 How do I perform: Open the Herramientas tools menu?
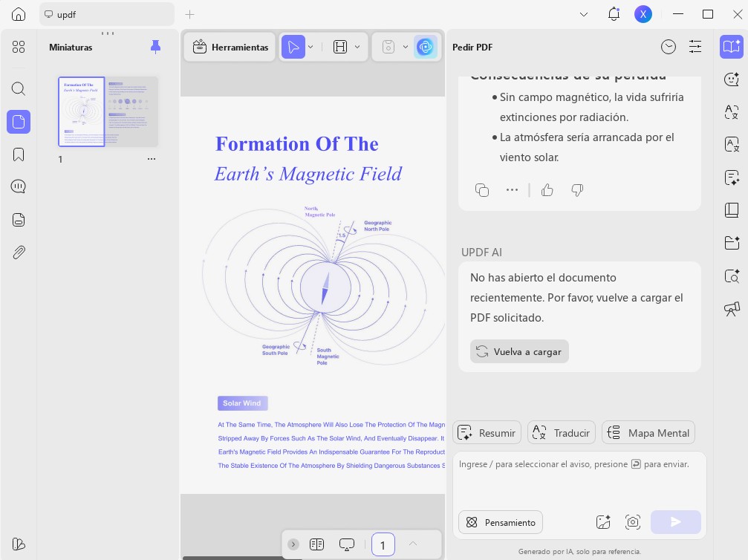click(230, 47)
